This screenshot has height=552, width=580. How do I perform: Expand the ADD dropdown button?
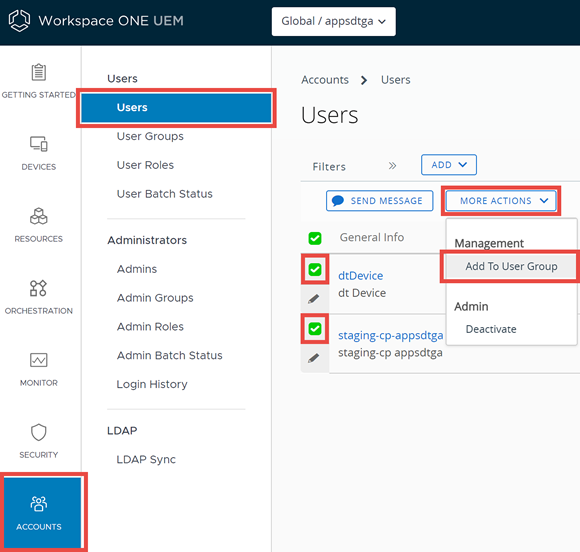[x=449, y=165]
